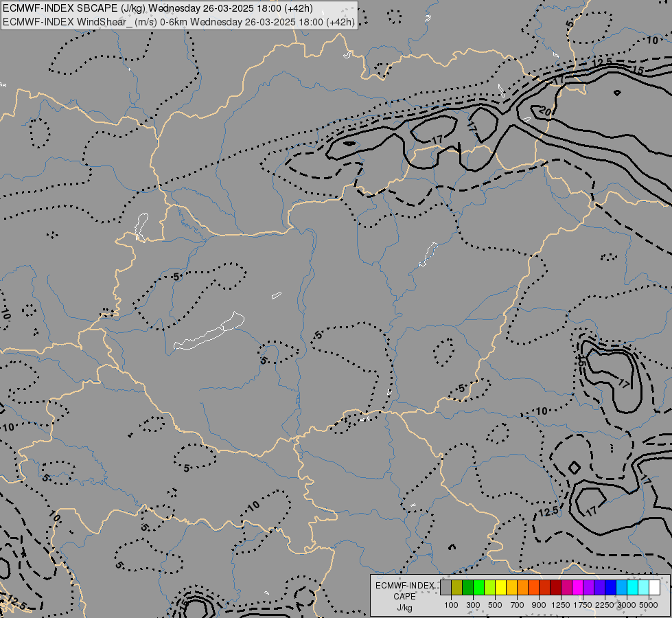This screenshot has height=618, width=672.
Task: Select the dark red legend swatch
Action: tap(555, 588)
